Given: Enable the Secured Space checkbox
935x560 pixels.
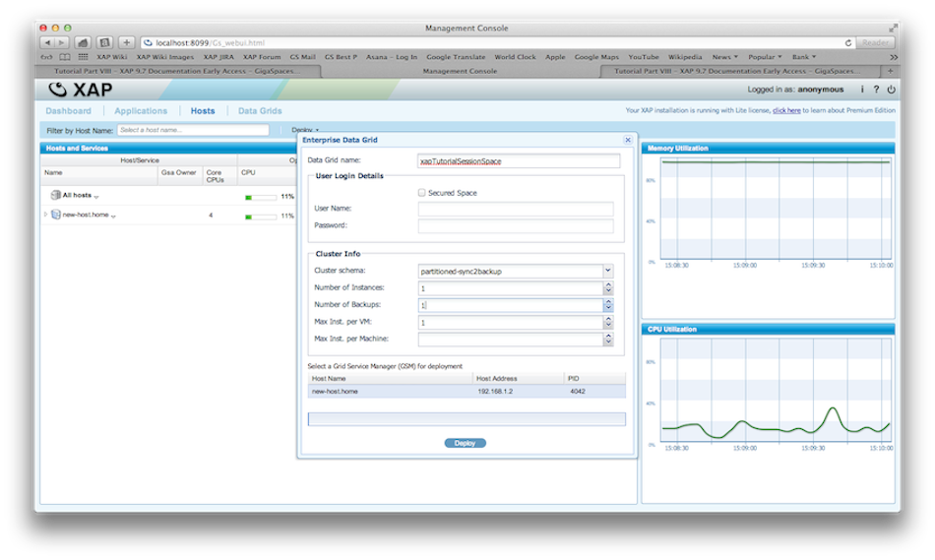Looking at the screenshot, I should pyautogui.click(x=421, y=193).
